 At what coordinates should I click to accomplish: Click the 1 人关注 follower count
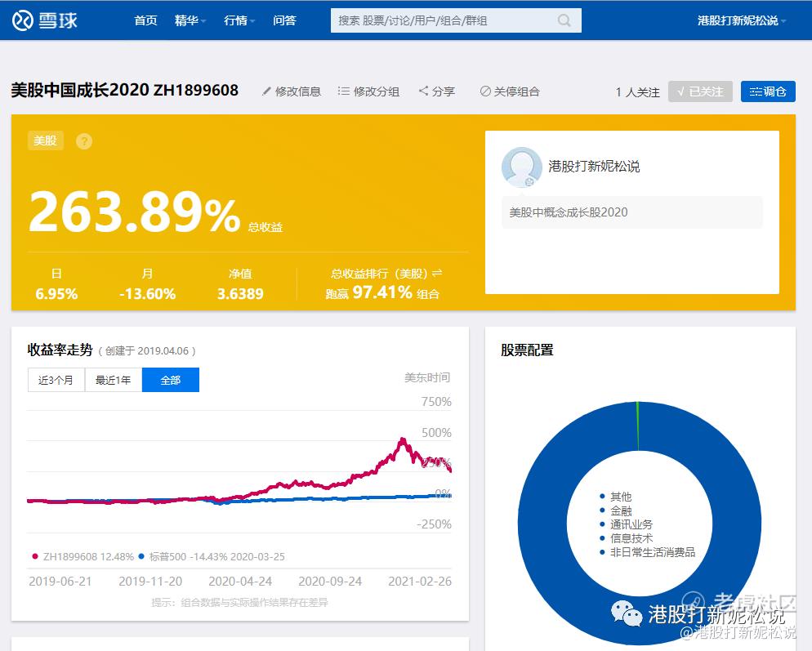coord(637,92)
